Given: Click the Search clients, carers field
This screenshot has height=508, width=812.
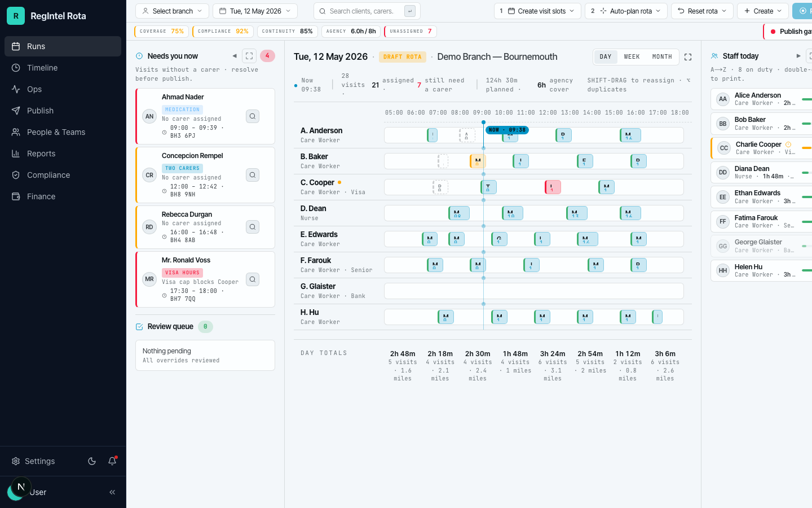Looking at the screenshot, I should (367, 11).
